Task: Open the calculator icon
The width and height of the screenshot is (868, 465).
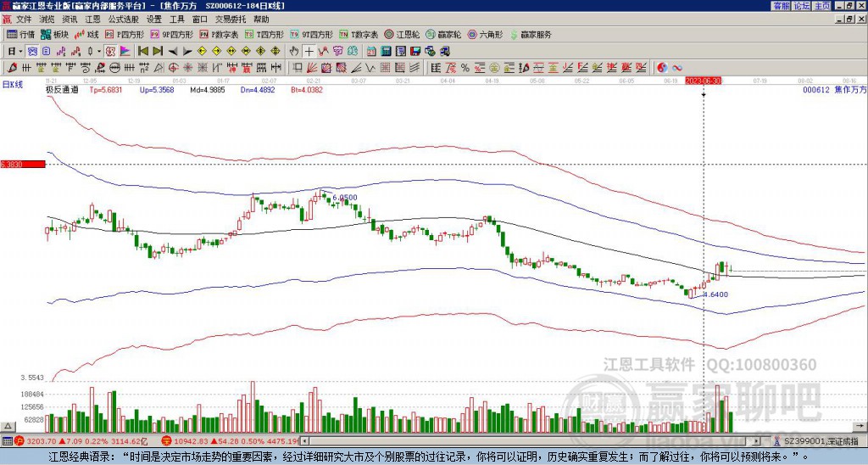Action: [387, 52]
